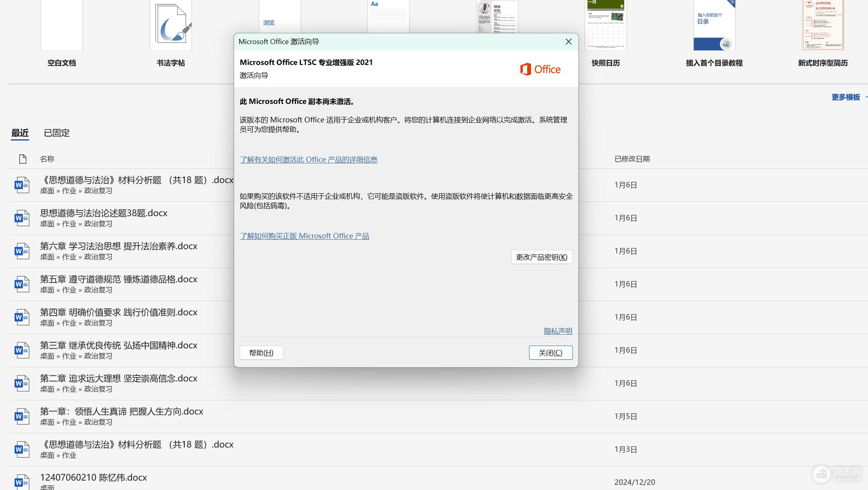This screenshot has width=868, height=490.
Task: Click the Word icon for 第五章 遵守道德规范 document
Action: coord(22,284)
